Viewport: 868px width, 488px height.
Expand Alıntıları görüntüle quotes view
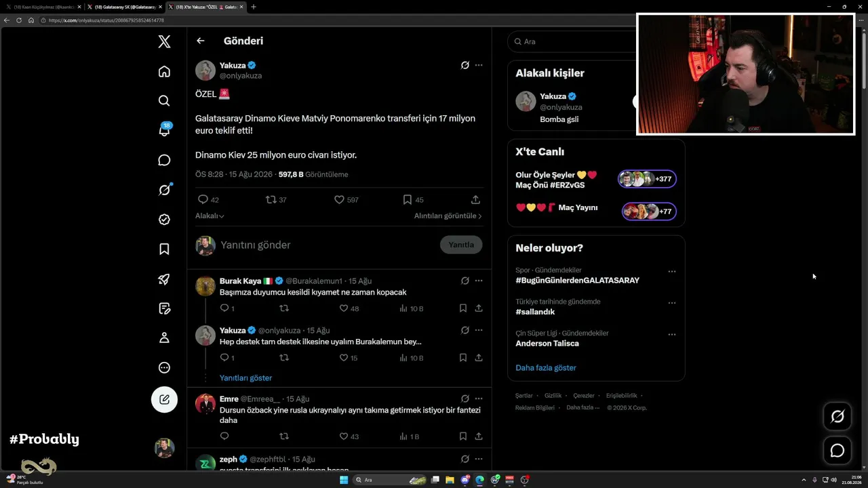coord(448,216)
